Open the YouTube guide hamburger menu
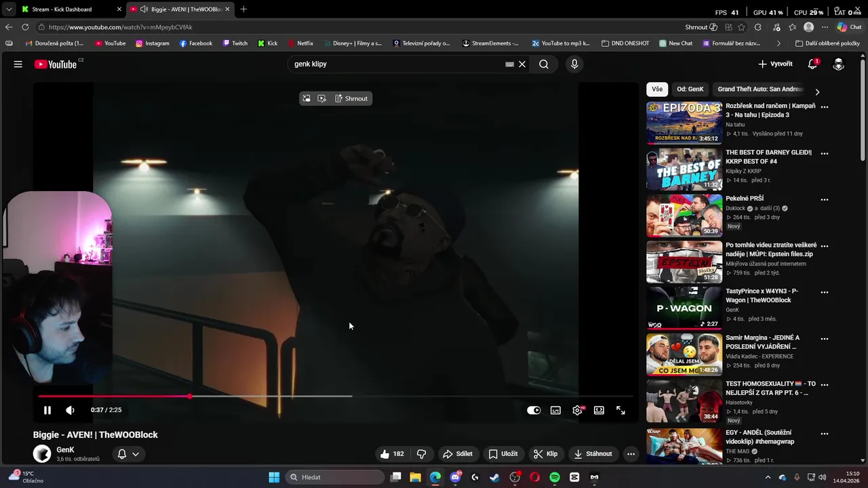 (x=18, y=64)
